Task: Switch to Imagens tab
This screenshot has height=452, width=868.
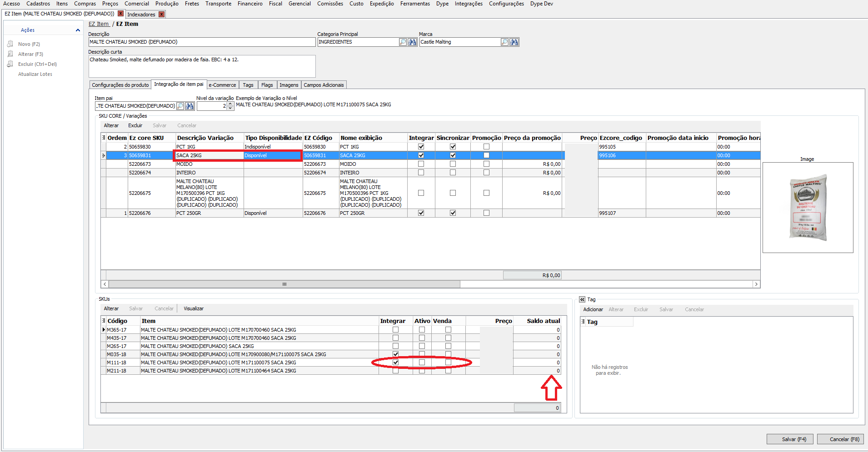Action: point(289,85)
